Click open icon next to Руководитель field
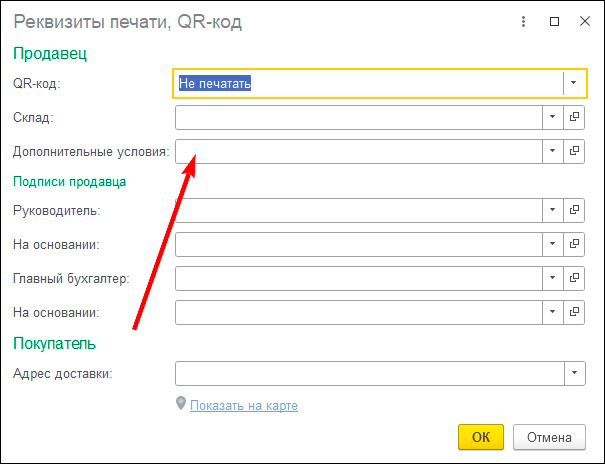 click(x=574, y=211)
